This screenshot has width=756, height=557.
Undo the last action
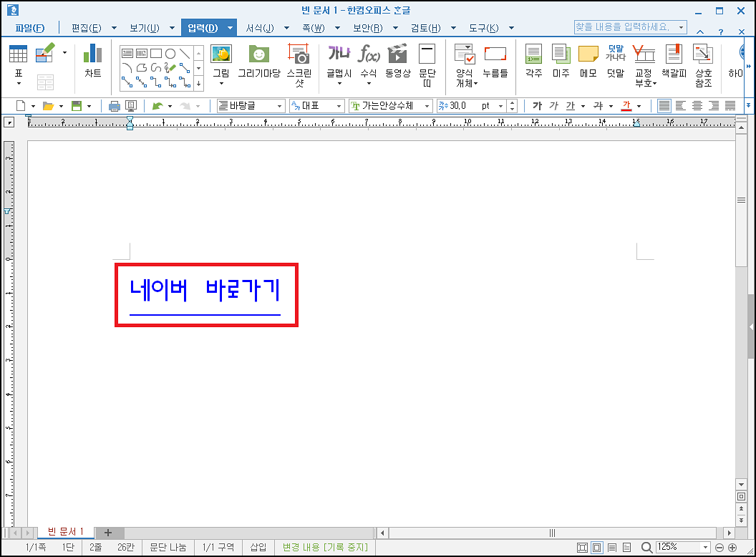pos(157,106)
